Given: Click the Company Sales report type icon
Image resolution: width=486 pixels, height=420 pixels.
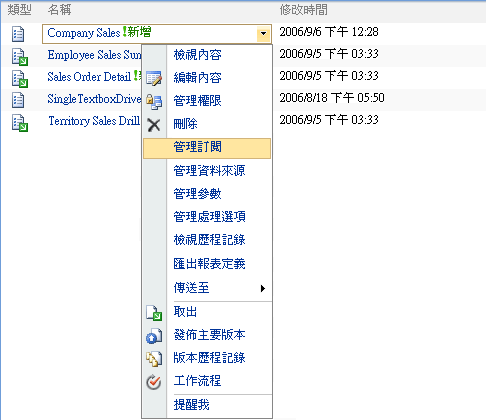Looking at the screenshot, I should click(18, 34).
